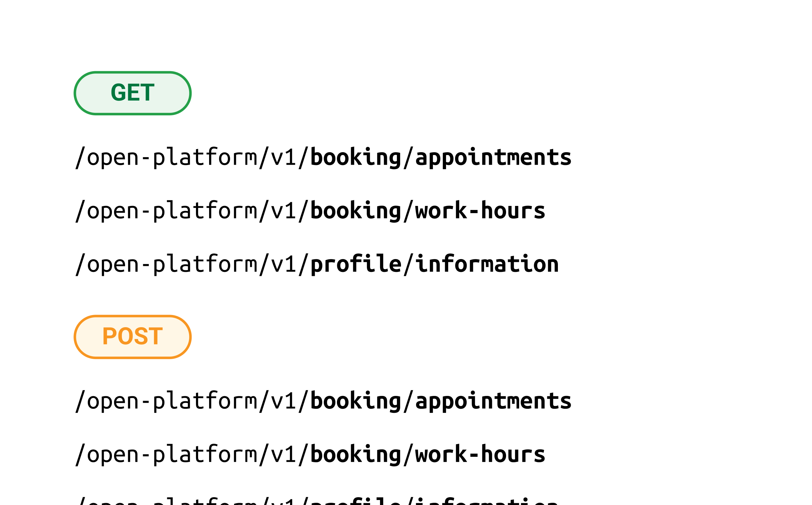Click bold 'booking' in GET appointments path

pyautogui.click(x=356, y=157)
